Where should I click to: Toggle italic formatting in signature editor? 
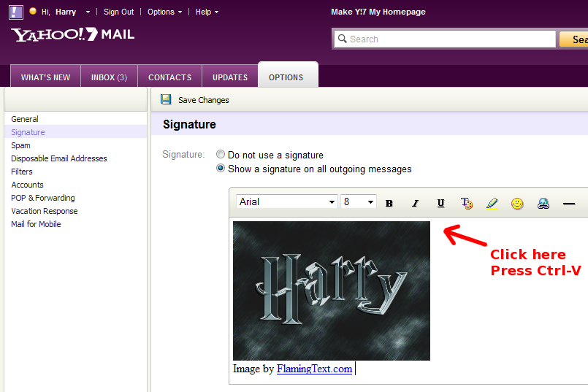pyautogui.click(x=415, y=203)
